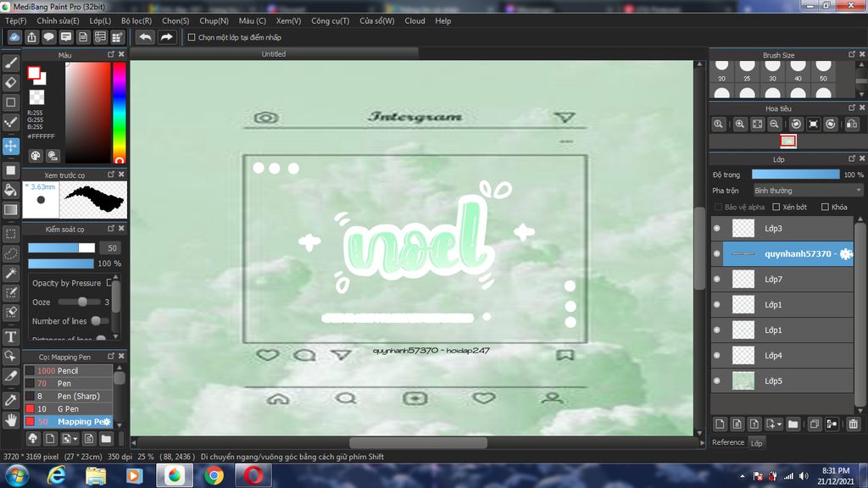Screen dimensions: 868x488
Task: Click the export share icon in toolbar
Action: tap(31, 37)
